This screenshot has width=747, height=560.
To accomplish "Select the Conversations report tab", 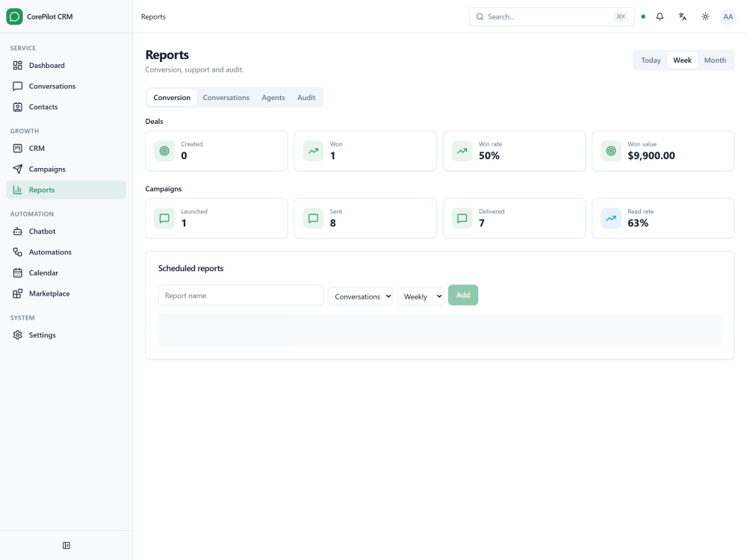I will (226, 98).
